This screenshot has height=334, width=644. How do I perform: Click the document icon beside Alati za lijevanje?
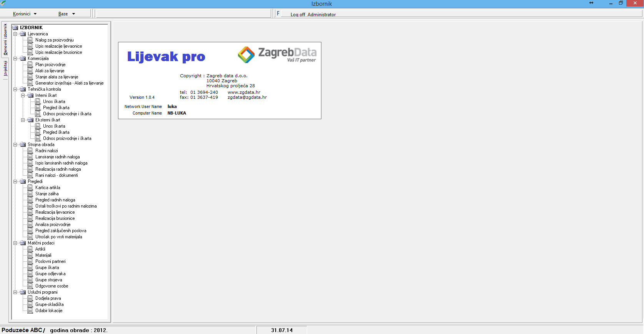30,71
